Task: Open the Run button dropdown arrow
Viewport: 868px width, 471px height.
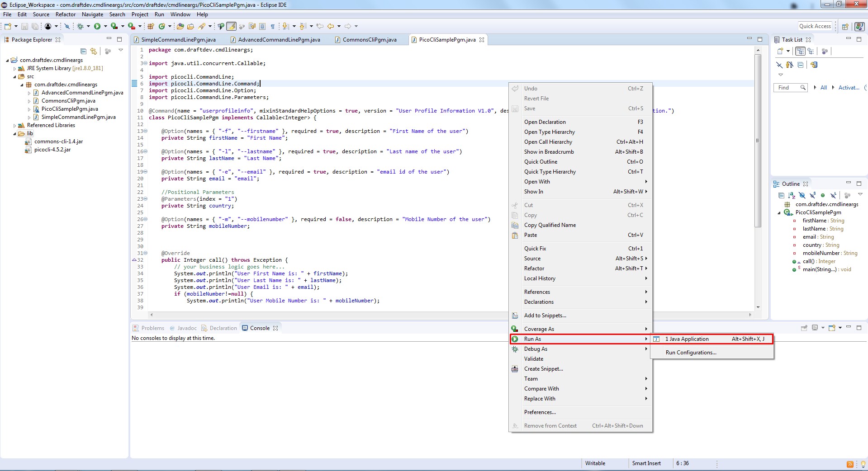Action: (x=106, y=26)
